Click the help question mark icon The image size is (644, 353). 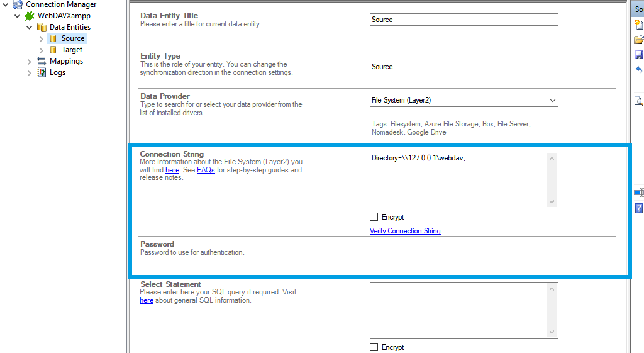coord(639,208)
